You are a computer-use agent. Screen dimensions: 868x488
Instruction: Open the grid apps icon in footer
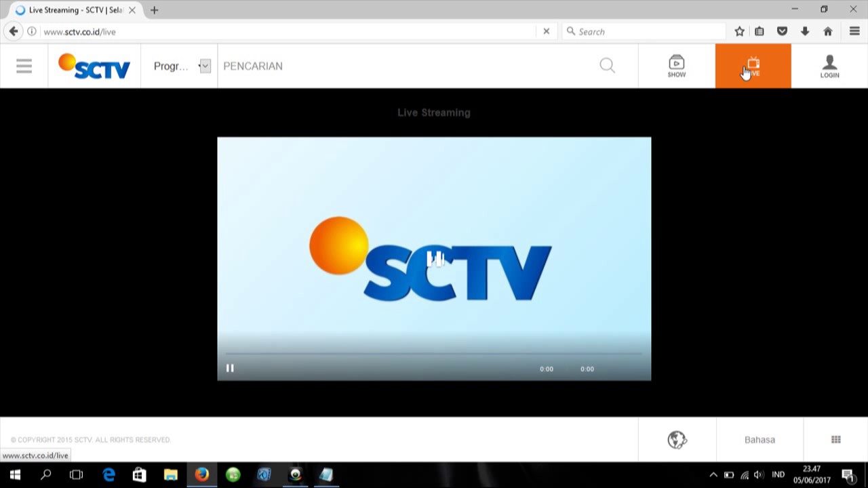coord(835,440)
